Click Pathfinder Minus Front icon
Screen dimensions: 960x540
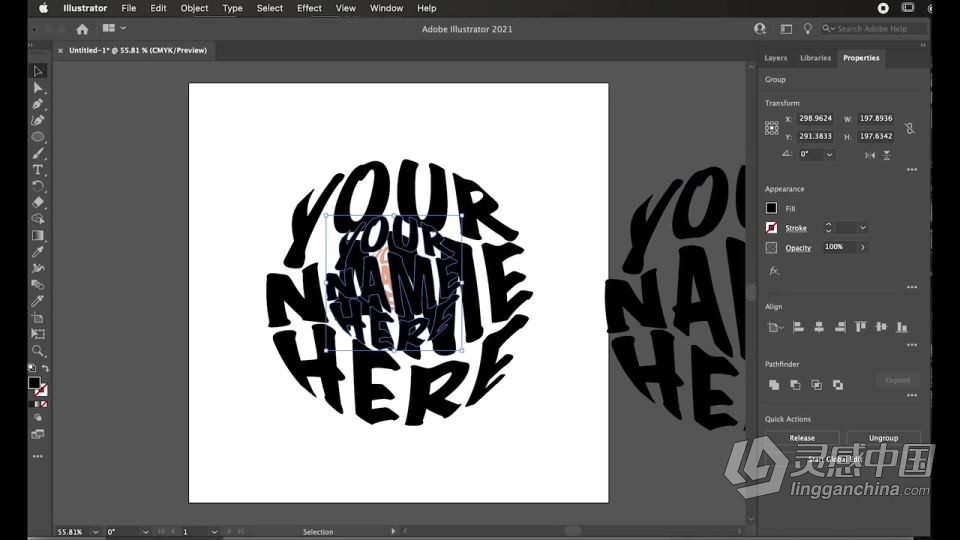coord(795,384)
